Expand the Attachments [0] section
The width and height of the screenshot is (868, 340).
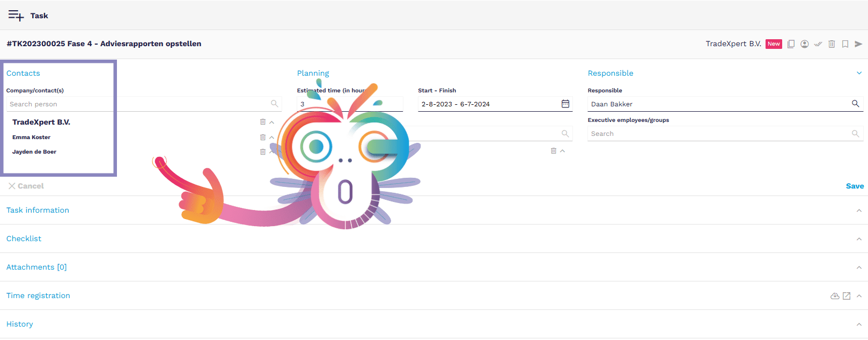pyautogui.click(x=859, y=267)
